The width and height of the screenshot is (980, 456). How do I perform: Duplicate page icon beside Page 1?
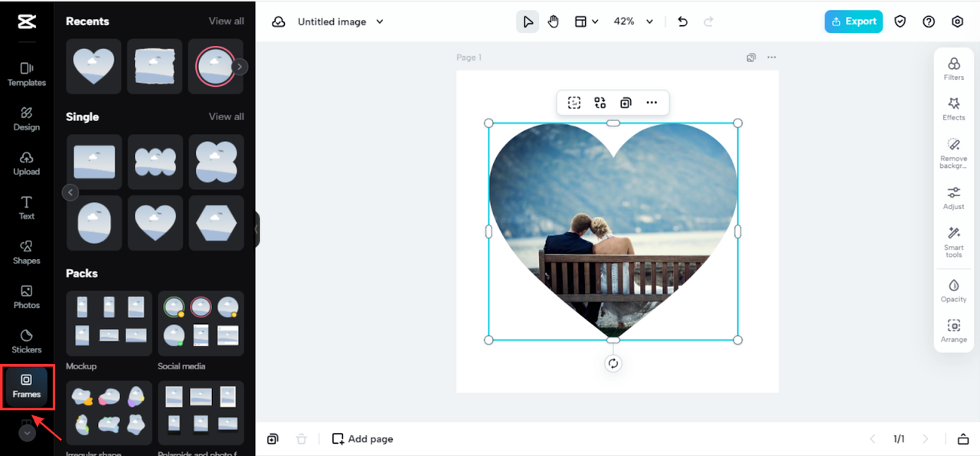tap(751, 57)
